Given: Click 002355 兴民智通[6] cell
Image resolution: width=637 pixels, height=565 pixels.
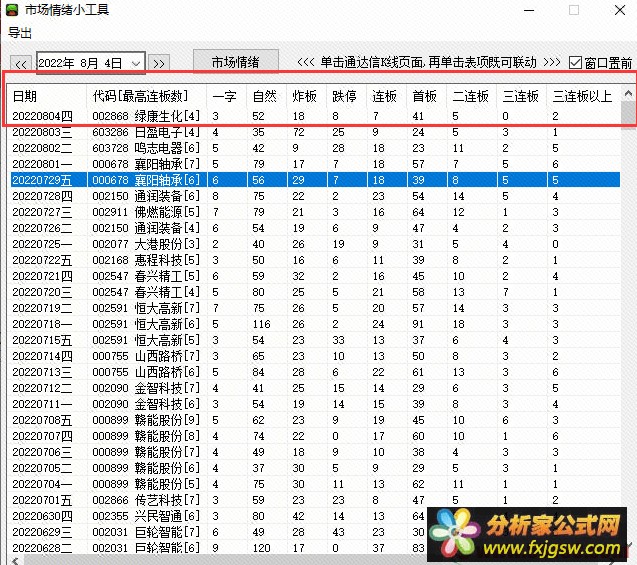Looking at the screenshot, I should (146, 516).
